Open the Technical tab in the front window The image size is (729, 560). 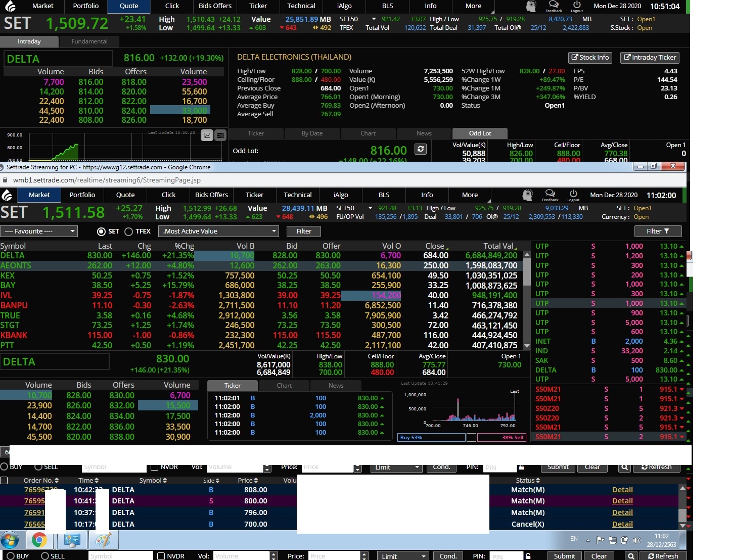tap(298, 195)
